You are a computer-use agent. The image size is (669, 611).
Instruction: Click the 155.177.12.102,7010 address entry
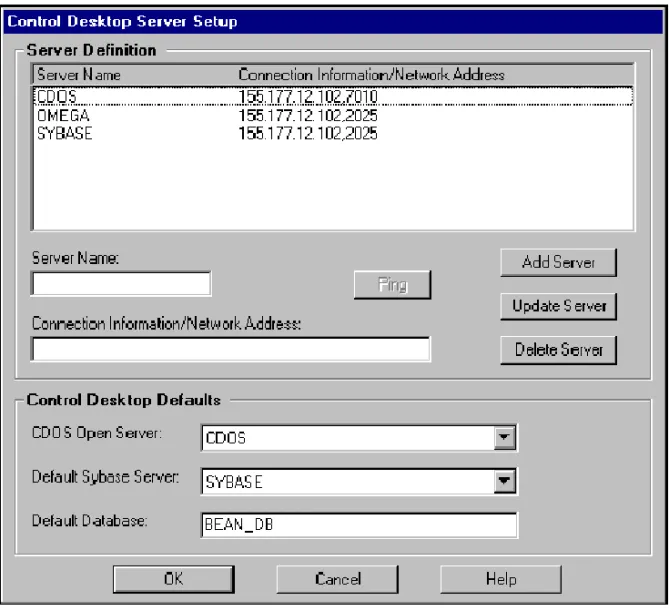click(308, 96)
